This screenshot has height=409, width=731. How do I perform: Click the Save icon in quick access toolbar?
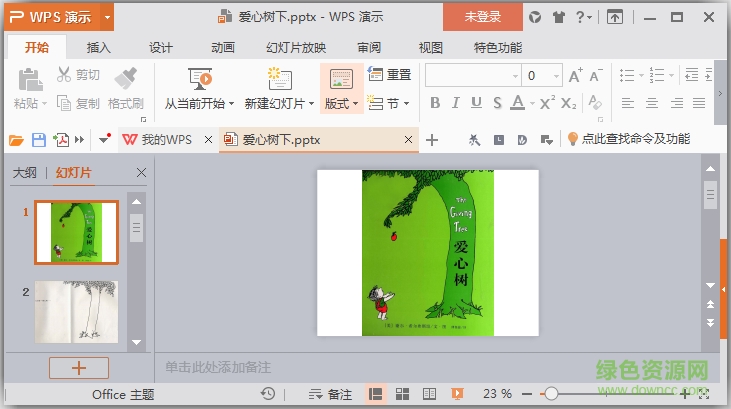(39, 140)
